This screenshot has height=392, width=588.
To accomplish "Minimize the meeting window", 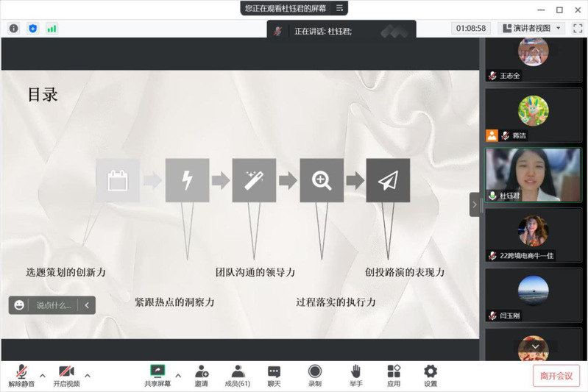I will 541,10.
